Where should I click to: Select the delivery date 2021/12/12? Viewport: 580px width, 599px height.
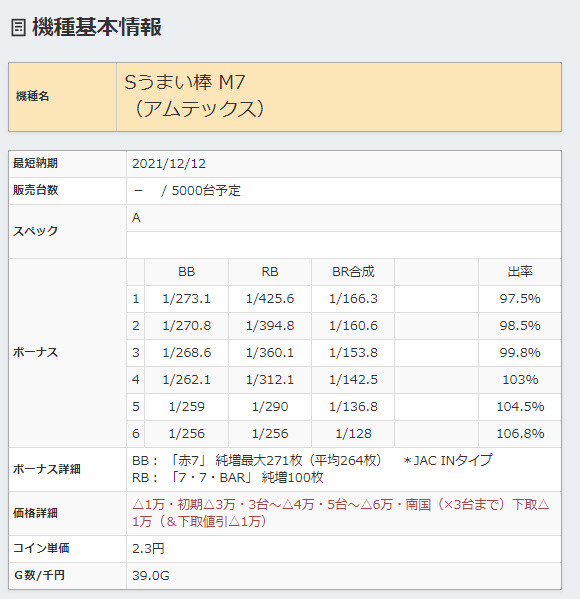pos(169,164)
